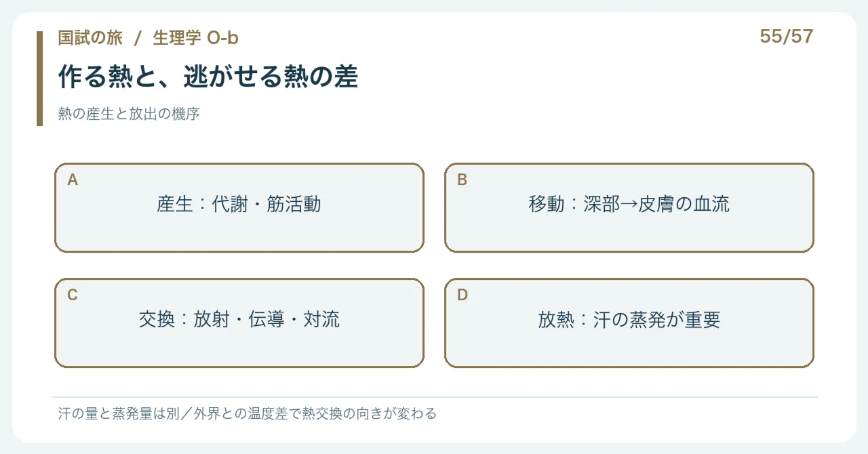
Task: Click the subtitle 熱の産生と放出の機序
Action: pyautogui.click(x=129, y=114)
